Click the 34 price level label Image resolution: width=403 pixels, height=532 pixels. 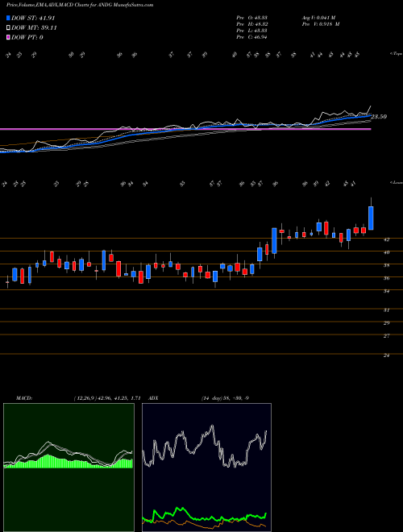(386, 291)
